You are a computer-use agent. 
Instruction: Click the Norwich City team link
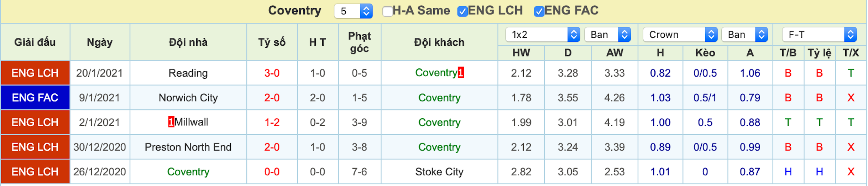tap(188, 98)
